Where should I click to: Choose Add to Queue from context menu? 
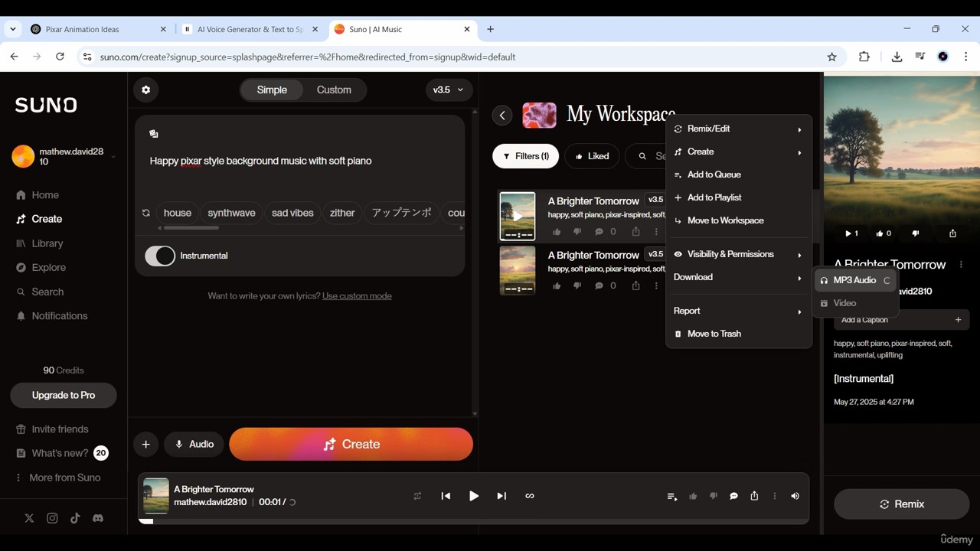(x=738, y=174)
